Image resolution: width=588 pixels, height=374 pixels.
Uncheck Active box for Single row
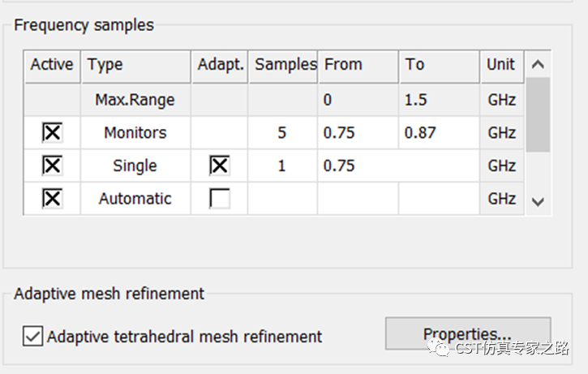click(x=52, y=166)
